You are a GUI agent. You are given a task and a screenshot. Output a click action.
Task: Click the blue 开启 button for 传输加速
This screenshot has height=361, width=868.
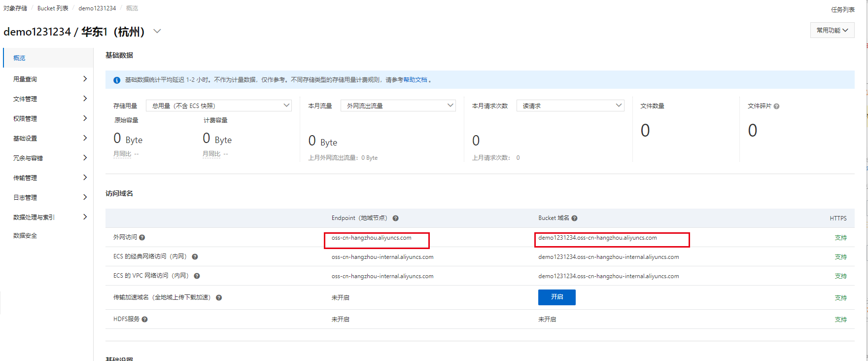[x=557, y=297]
